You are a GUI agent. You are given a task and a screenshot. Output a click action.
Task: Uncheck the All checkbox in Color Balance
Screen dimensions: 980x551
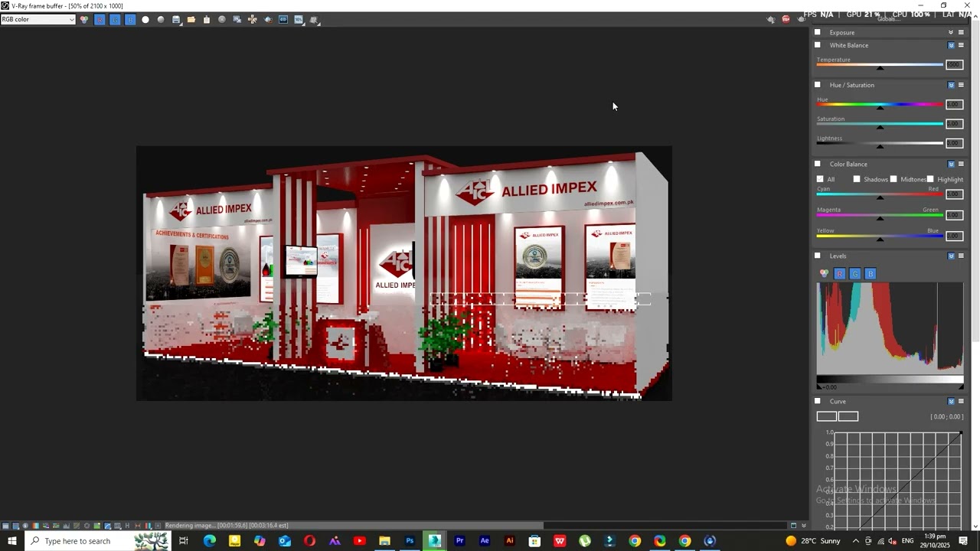[820, 179]
